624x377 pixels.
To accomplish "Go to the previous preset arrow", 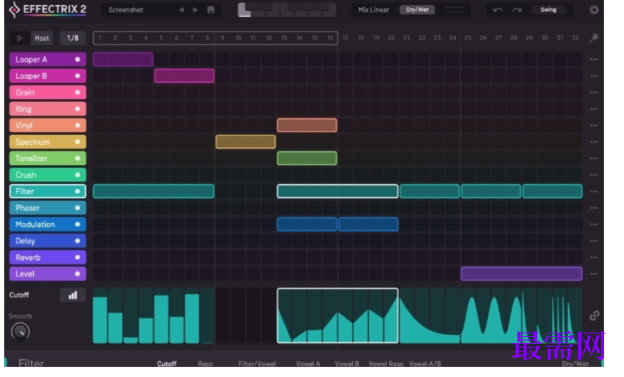I will (x=181, y=10).
